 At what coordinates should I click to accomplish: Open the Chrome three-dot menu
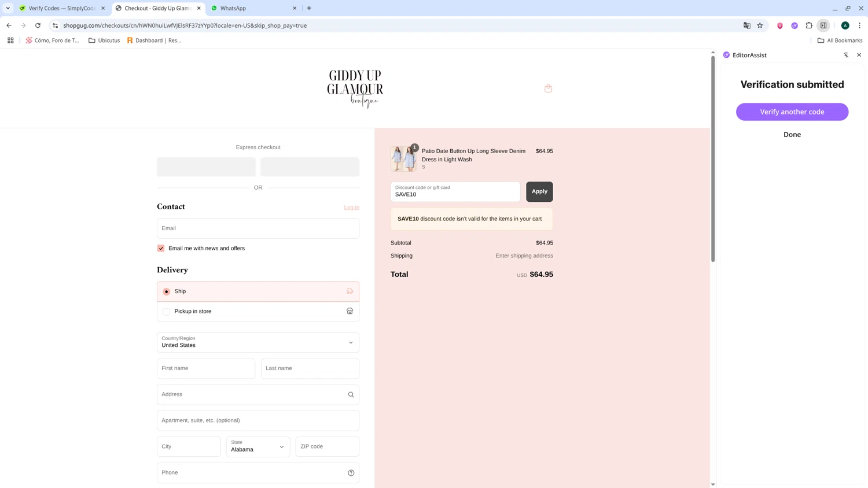(859, 25)
